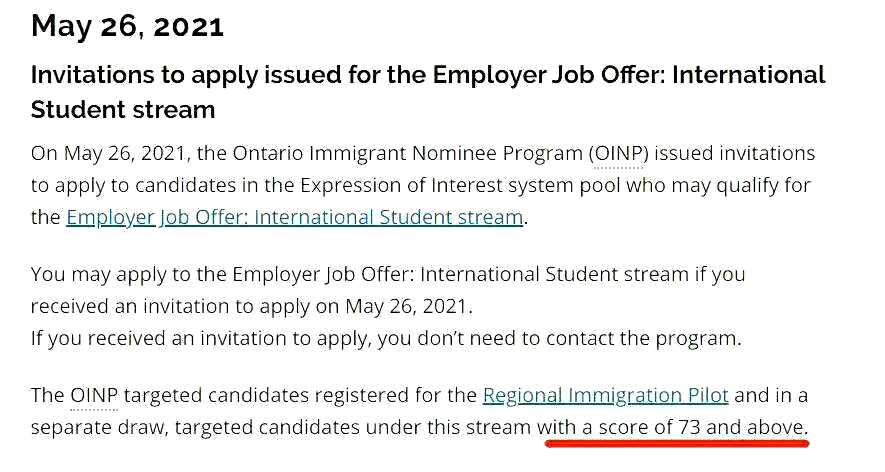Image resolution: width=885 pixels, height=472 pixels.
Task: Click the words 'separate draw' in last paragraph
Action: click(99, 427)
